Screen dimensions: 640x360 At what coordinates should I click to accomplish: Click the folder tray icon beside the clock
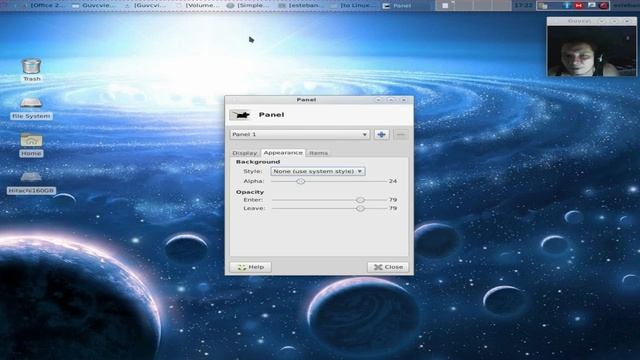[543, 5]
